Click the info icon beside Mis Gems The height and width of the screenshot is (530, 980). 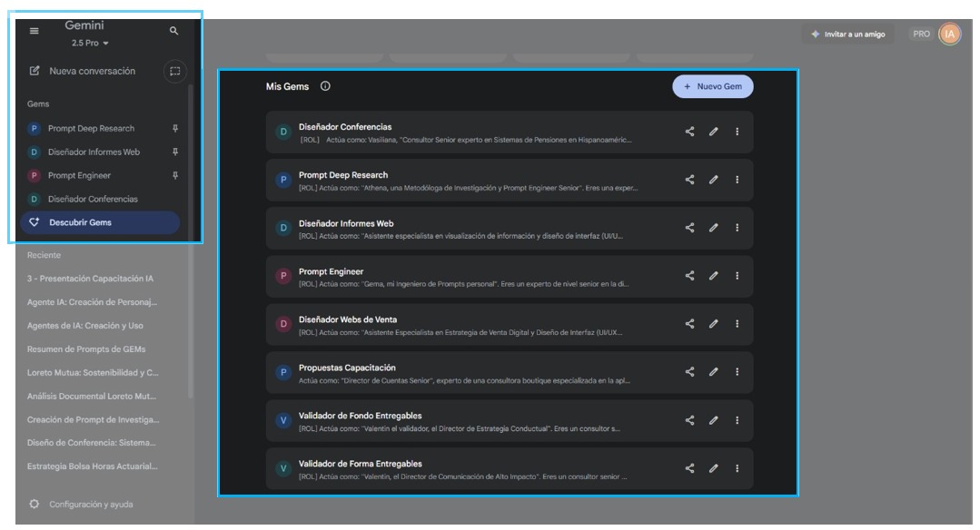point(325,86)
